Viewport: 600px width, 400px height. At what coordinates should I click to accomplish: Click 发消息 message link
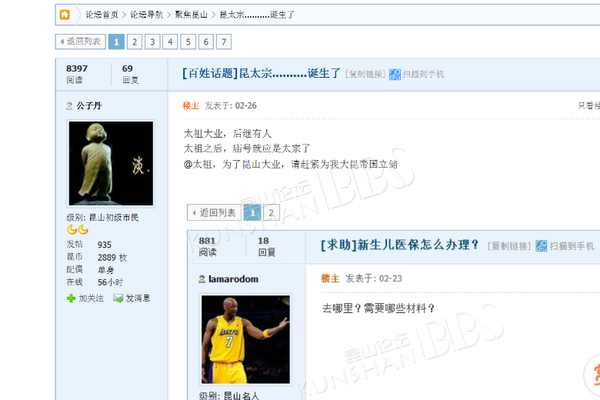[x=138, y=298]
